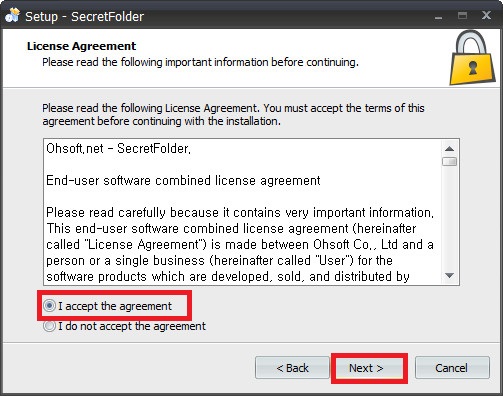503x396 pixels.
Task: Click the 'Ohsoft.net - SecretFolder.' license line
Action: (x=119, y=148)
